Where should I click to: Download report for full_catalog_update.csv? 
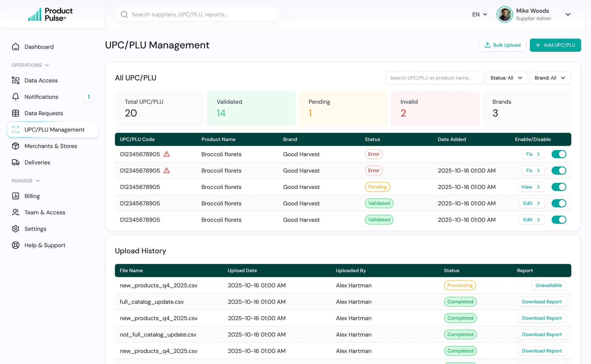click(x=542, y=302)
